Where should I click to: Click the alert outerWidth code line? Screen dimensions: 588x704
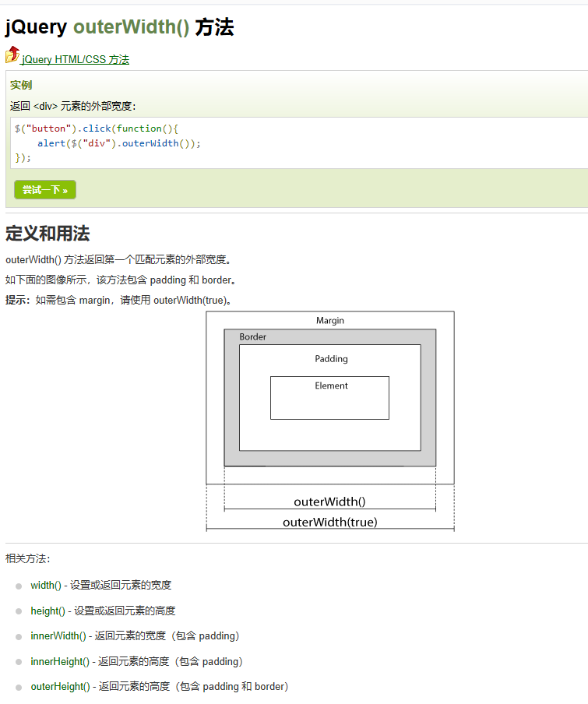point(119,143)
